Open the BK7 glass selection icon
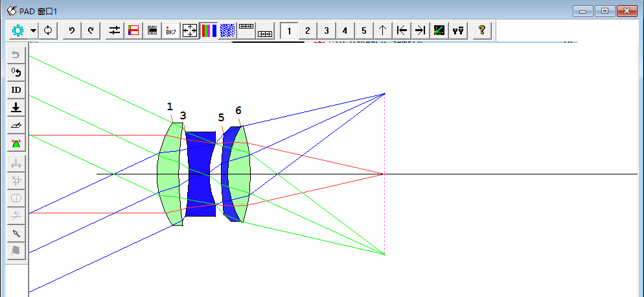This screenshot has width=644, height=297. pyautogui.click(x=171, y=30)
